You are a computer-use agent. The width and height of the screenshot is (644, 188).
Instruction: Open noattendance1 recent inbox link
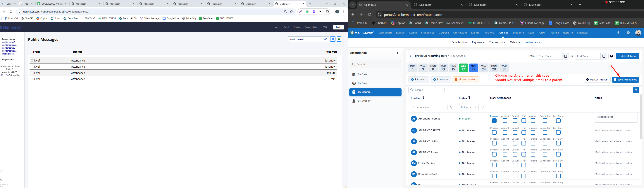[9, 42]
